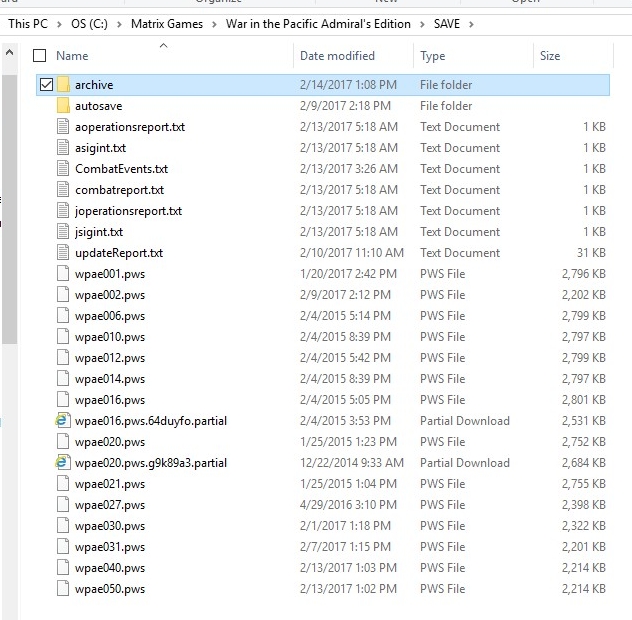Screen dimensions: 632x620
Task: Click the wpae050.pws file icon
Action: [x=63, y=589]
